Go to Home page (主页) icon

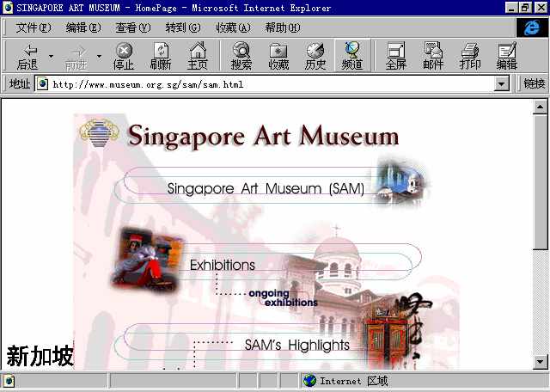click(198, 56)
